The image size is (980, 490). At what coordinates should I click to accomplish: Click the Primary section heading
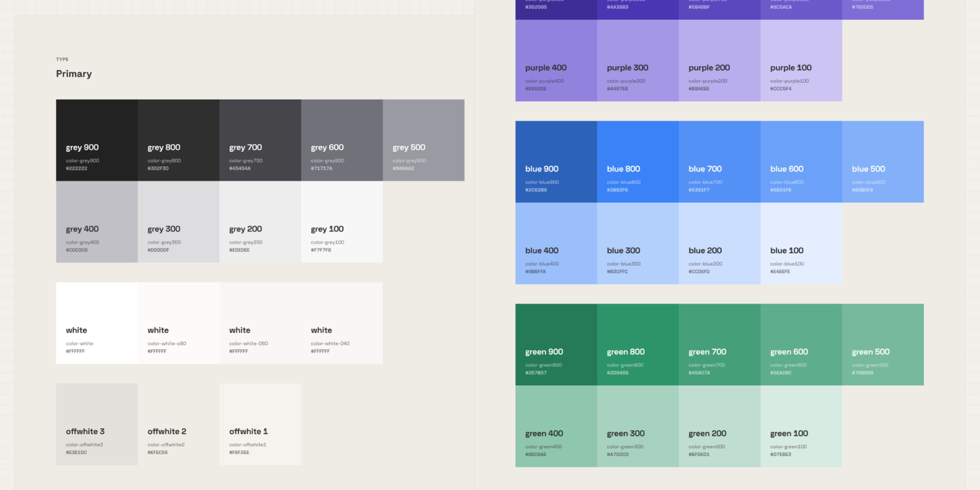click(x=74, y=73)
